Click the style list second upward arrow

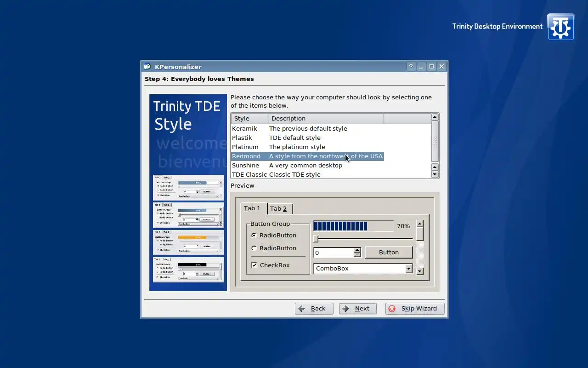pos(435,167)
